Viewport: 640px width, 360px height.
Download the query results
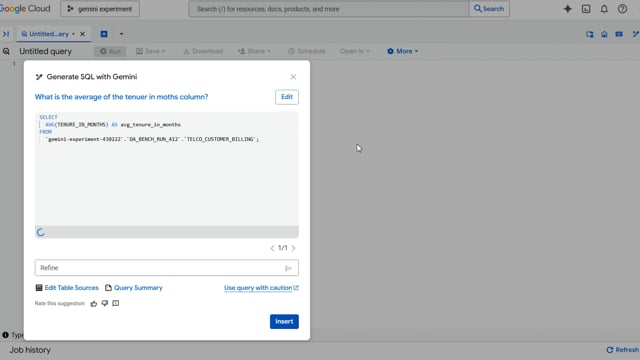tap(203, 51)
